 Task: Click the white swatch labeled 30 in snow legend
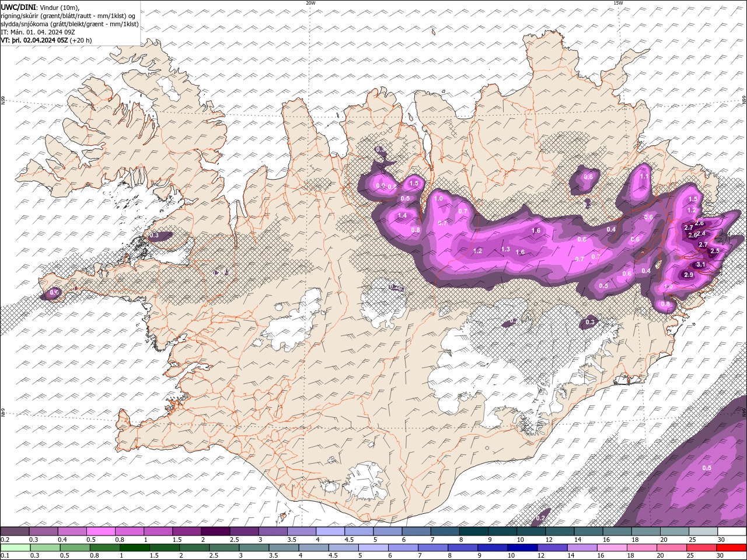coord(732,531)
